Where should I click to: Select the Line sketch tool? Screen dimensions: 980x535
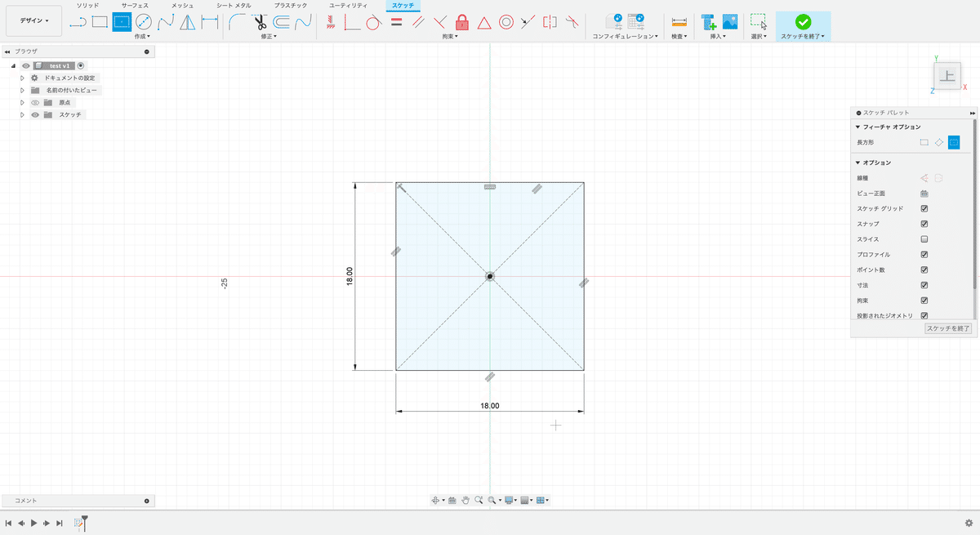(78, 22)
